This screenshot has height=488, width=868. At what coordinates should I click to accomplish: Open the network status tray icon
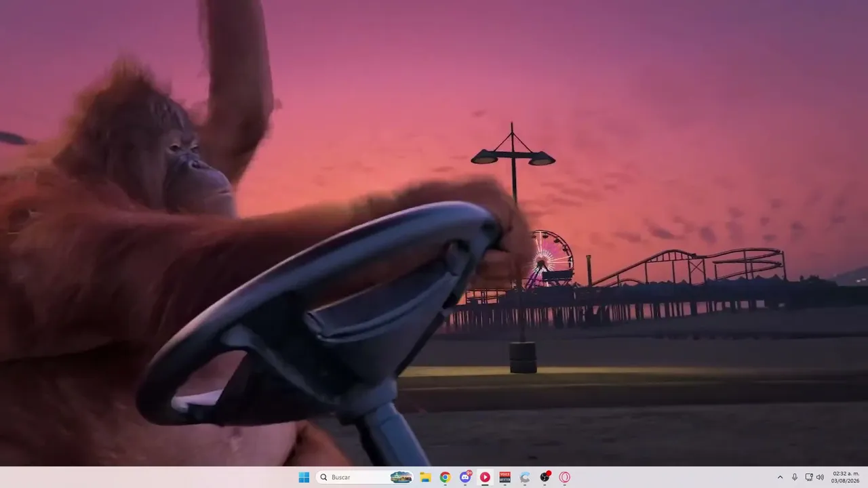tap(809, 477)
